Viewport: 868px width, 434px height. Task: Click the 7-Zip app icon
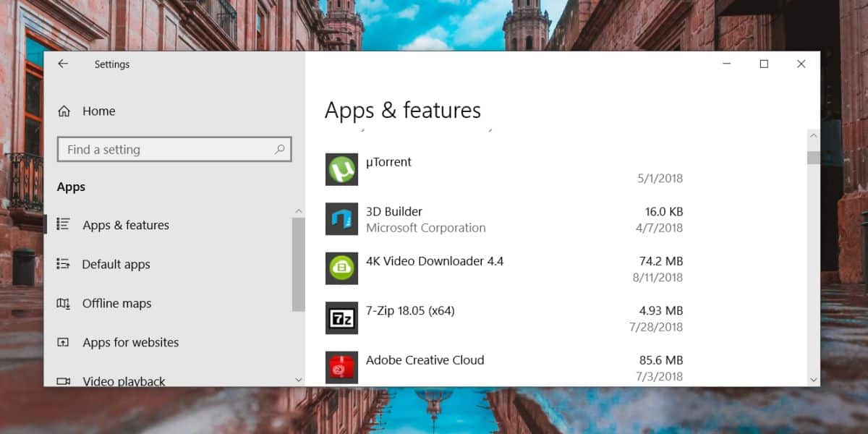(x=341, y=318)
